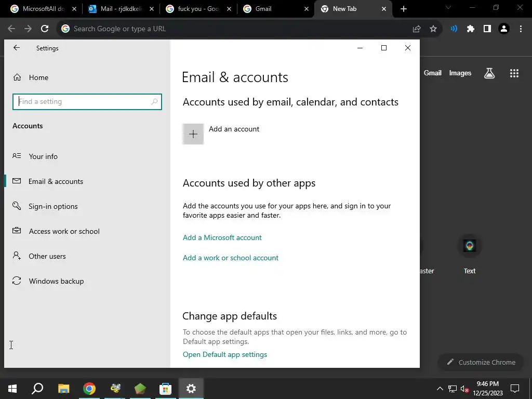Screen dimensions: 532x399
Task: Open the Windows Start menu
Action: (12, 389)
